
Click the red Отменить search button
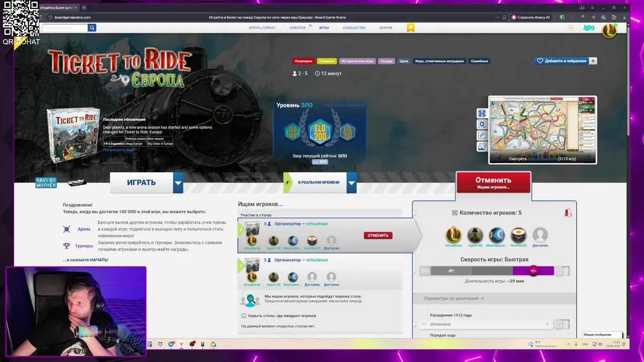point(493,183)
